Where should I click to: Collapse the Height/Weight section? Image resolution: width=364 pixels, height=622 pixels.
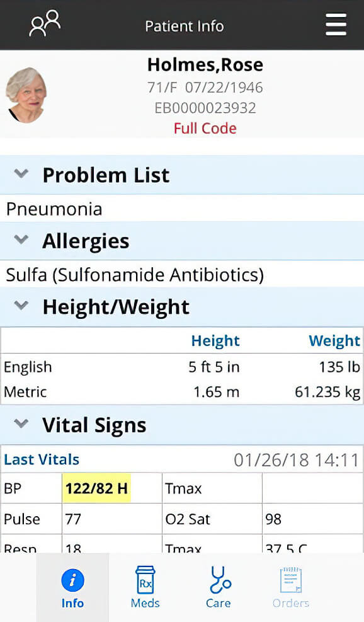tap(21, 306)
